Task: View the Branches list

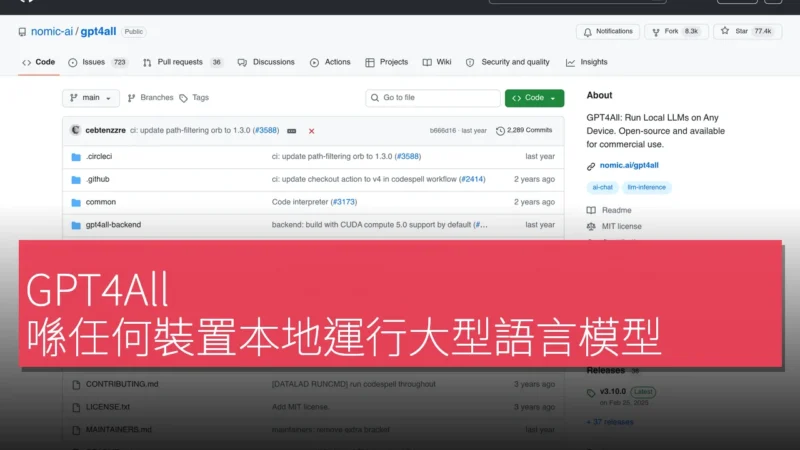Action: (x=151, y=98)
